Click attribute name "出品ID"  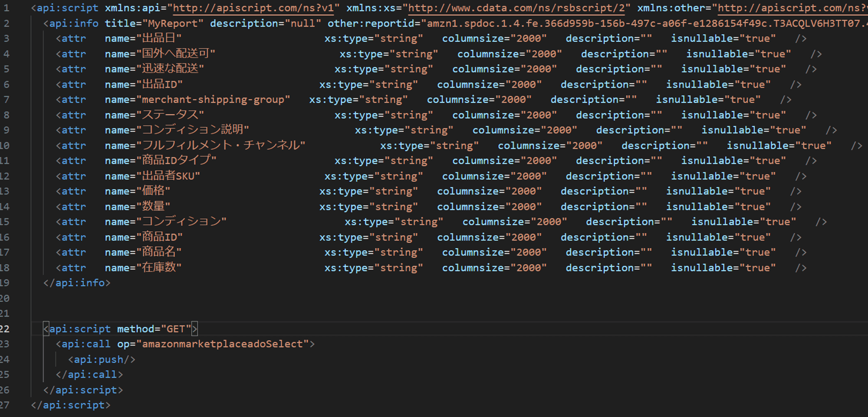tap(160, 85)
